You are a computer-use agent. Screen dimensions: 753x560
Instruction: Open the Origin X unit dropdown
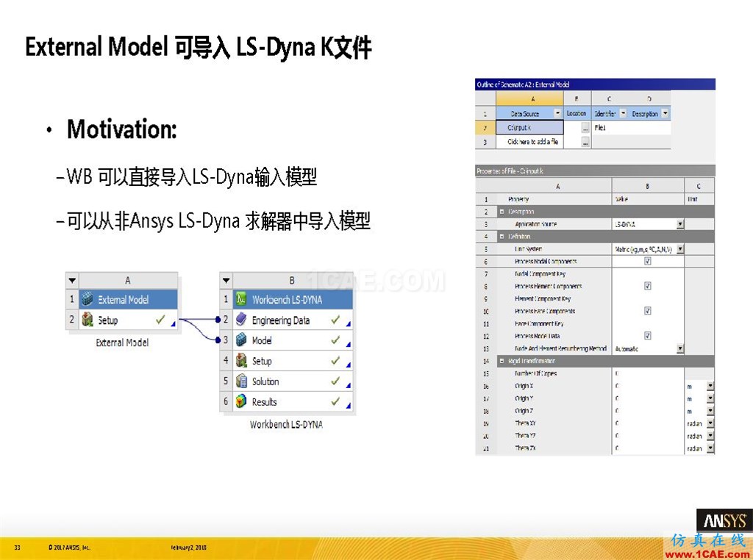pos(710,386)
